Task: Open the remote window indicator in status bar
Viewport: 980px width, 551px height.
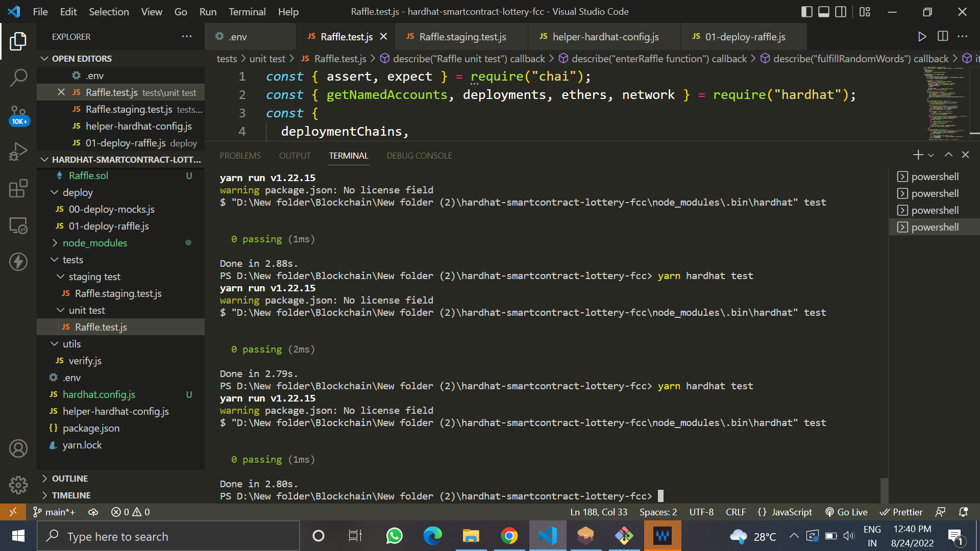Action: (13, 512)
